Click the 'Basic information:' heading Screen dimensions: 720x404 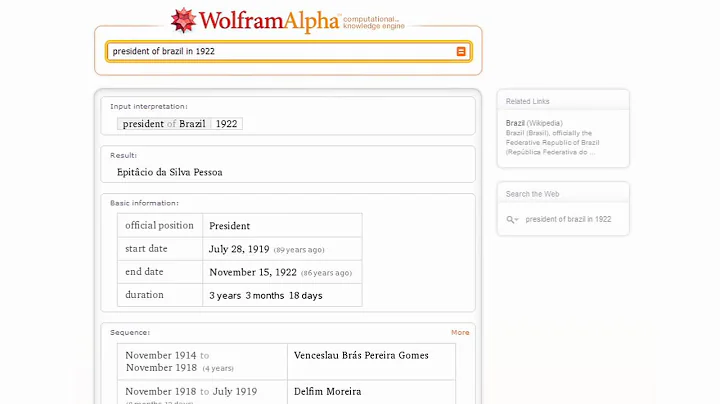tap(144, 203)
